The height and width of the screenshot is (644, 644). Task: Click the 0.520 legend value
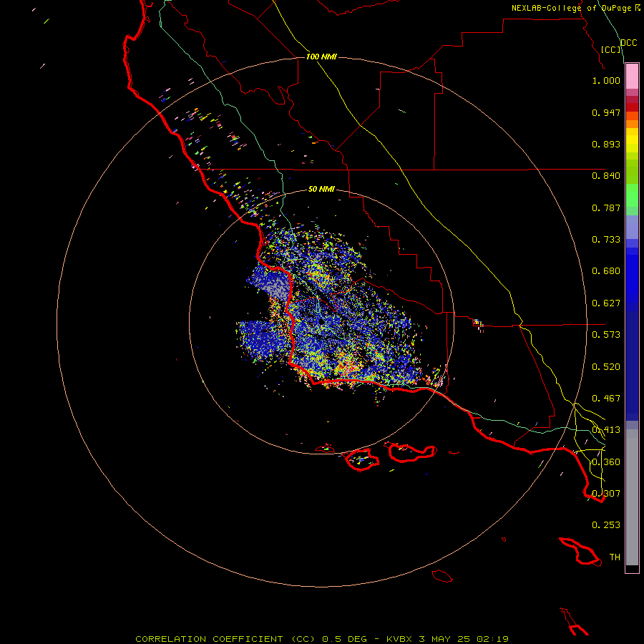[x=606, y=367]
